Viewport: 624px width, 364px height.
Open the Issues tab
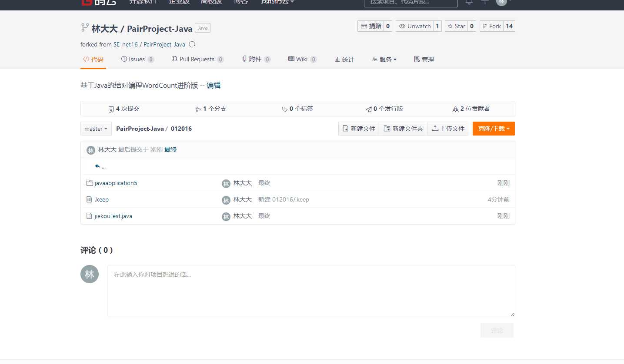tap(137, 60)
